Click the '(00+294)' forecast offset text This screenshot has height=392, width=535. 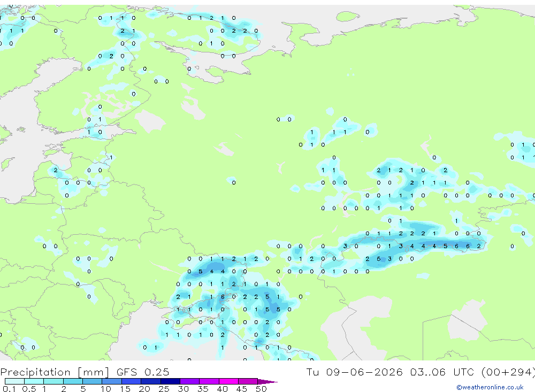pos(508,372)
